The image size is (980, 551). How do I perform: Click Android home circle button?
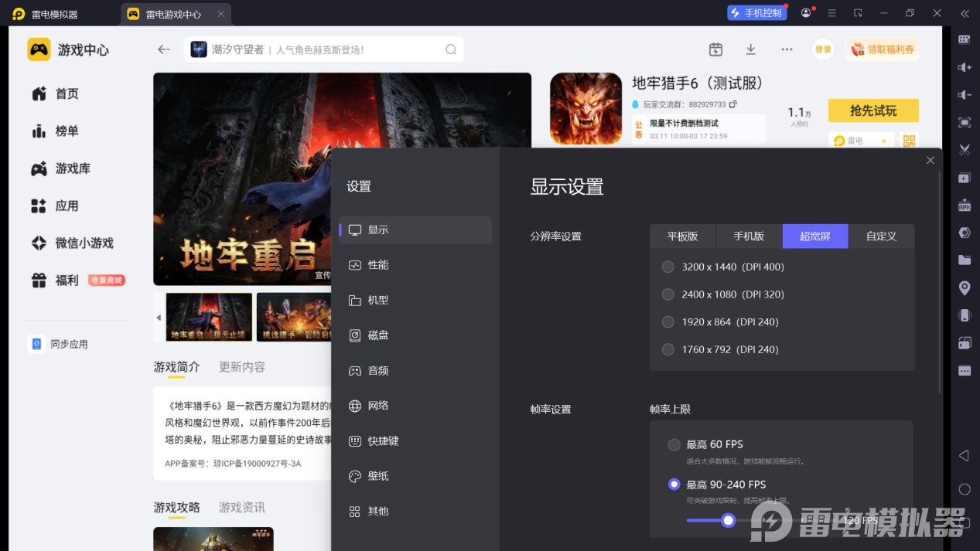point(964,489)
